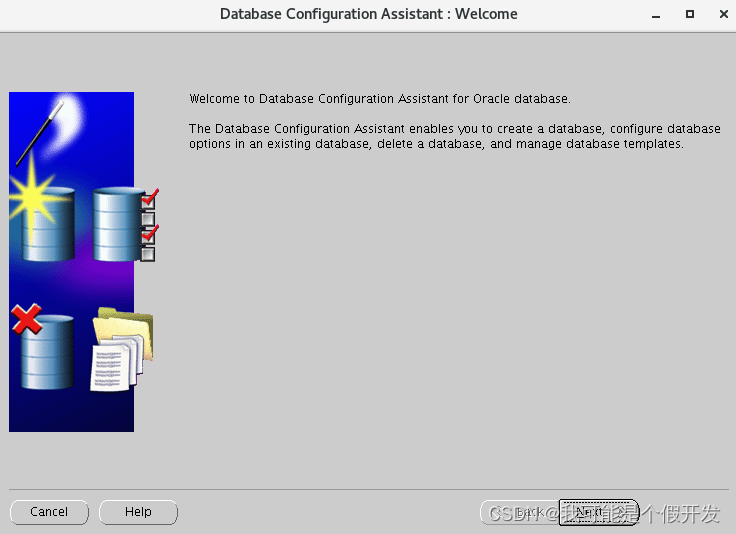This screenshot has height=534, width=736.
Task: Click the 'The Database Configuration Assistant enables' description line
Action: coord(454,129)
